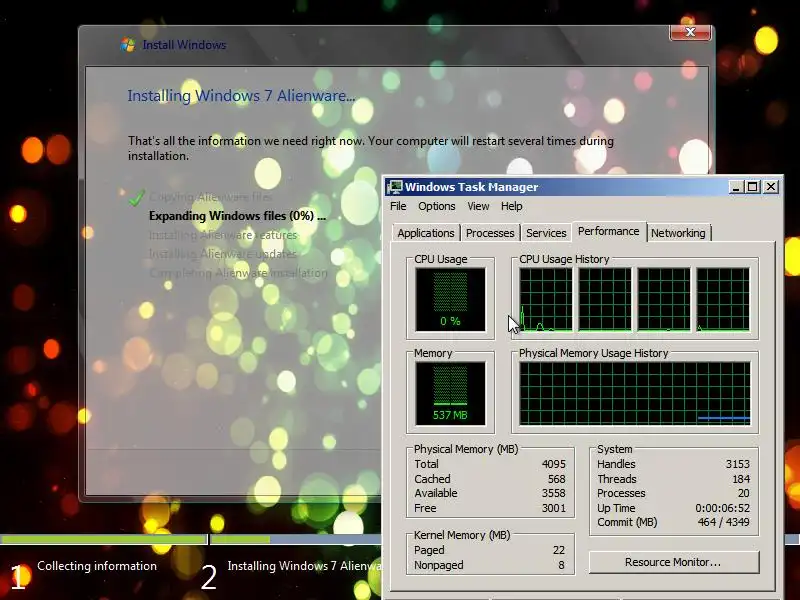Click the 'Installing Alienware features' step
Screen dimensions: 800x600
click(x=223, y=235)
